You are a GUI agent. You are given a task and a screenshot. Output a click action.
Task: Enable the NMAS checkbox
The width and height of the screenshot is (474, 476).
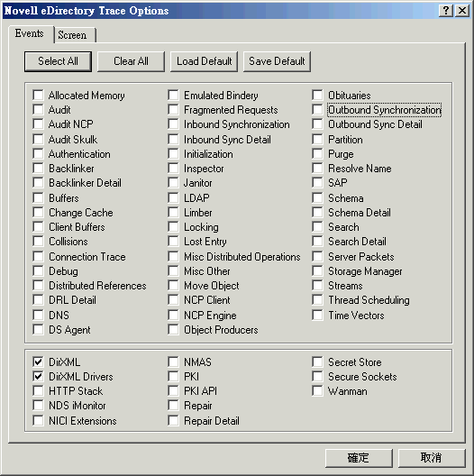point(173,362)
